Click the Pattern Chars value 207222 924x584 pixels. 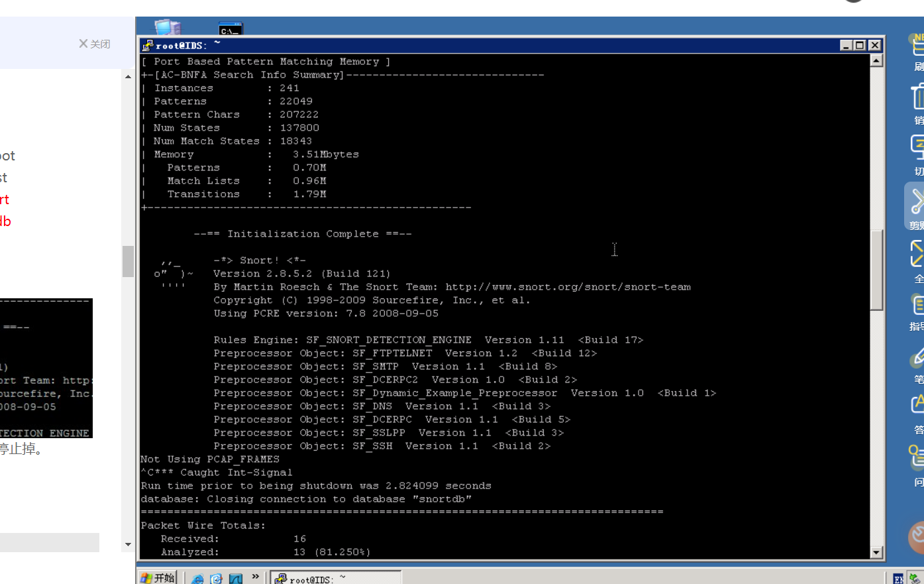[x=299, y=115]
